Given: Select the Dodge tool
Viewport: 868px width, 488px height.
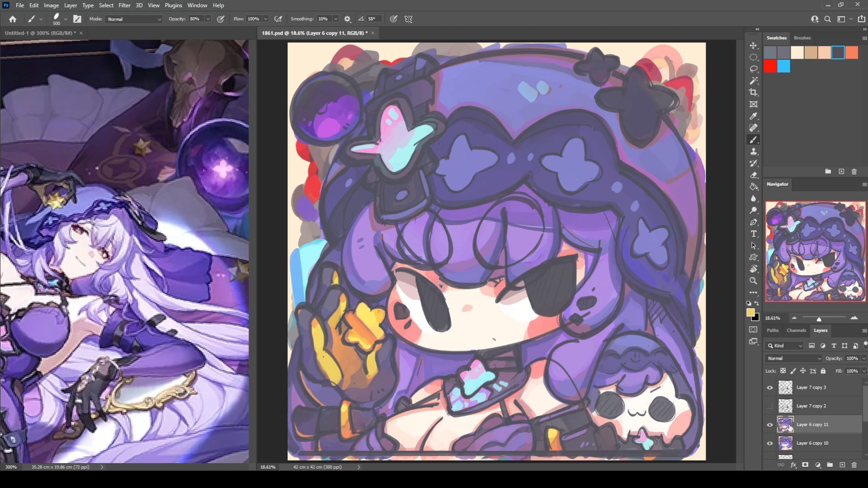Looking at the screenshot, I should click(x=753, y=210).
